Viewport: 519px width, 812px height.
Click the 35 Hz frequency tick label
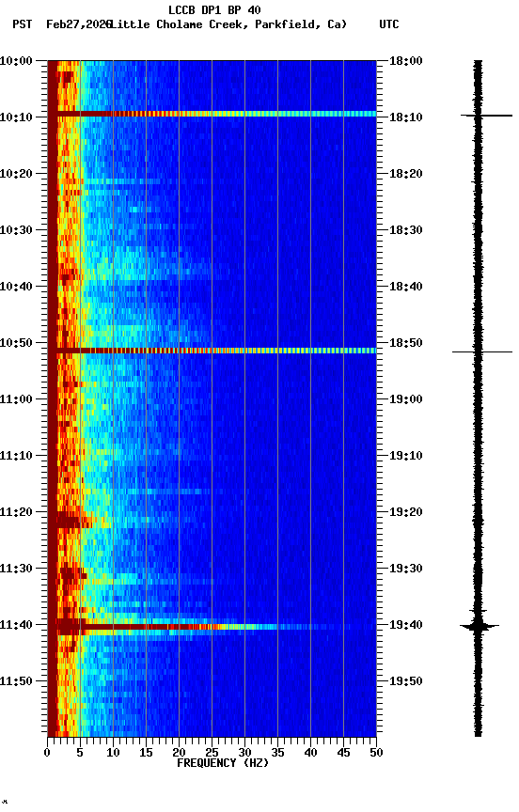[x=277, y=753]
